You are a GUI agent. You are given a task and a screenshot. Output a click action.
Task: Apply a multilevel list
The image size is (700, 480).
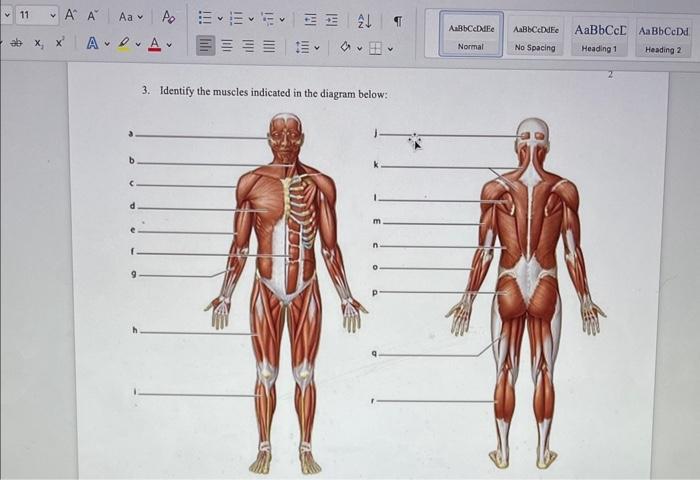pyautogui.click(x=267, y=19)
